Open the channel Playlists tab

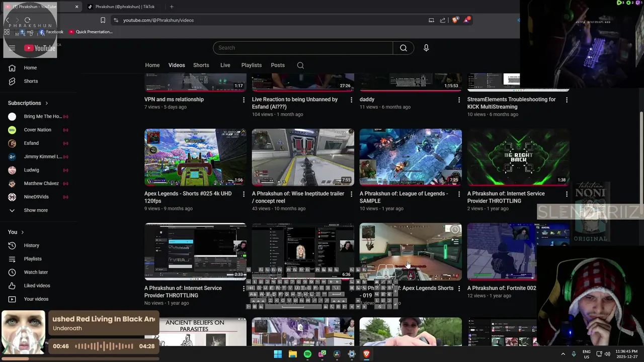pyautogui.click(x=252, y=65)
